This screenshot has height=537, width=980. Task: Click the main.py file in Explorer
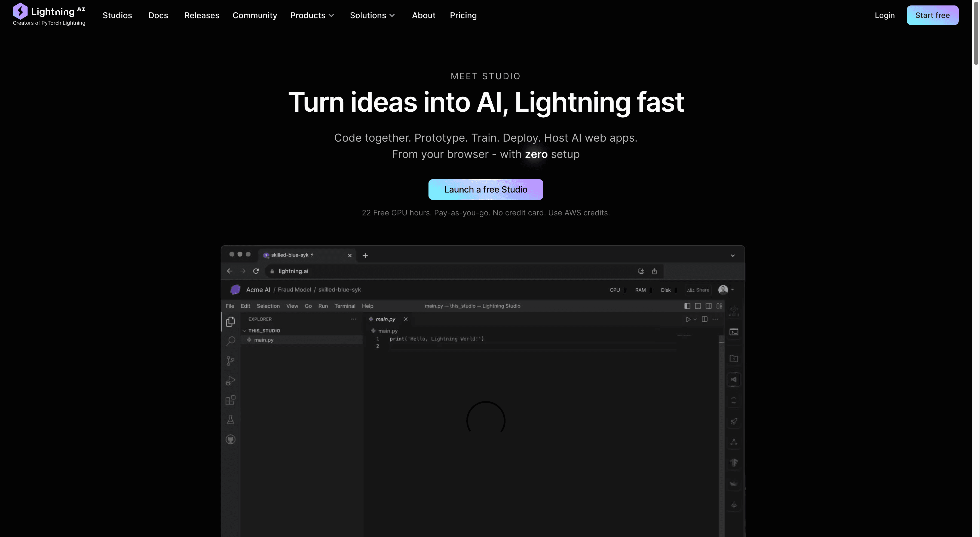click(x=264, y=339)
